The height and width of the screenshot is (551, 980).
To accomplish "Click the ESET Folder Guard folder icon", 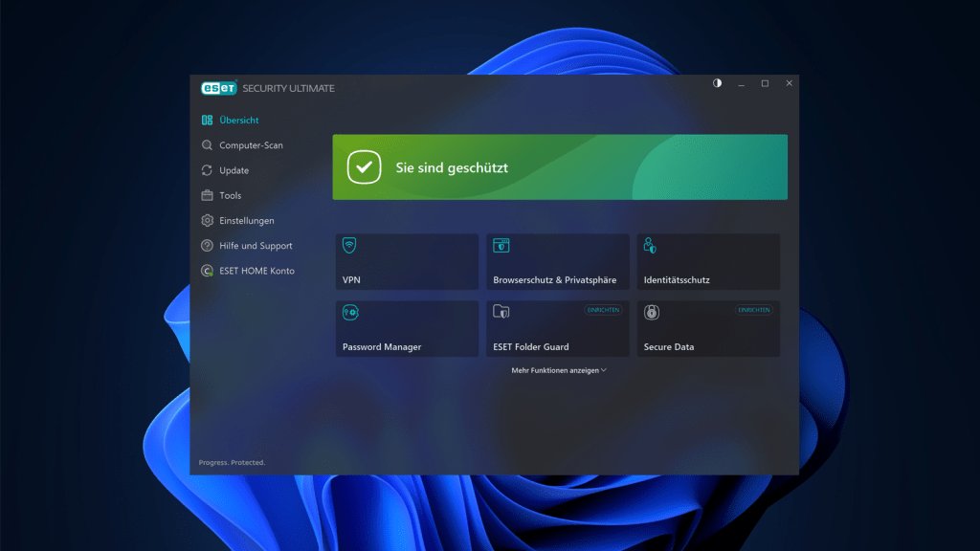I will [x=501, y=311].
